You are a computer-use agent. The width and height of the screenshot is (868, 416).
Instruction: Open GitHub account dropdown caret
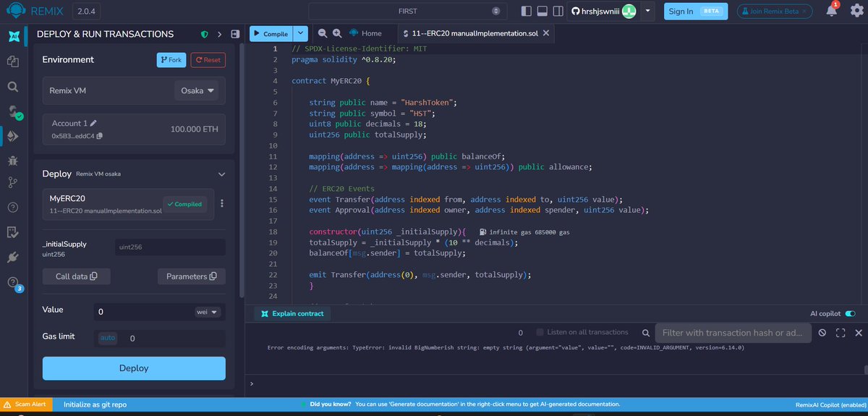[648, 11]
